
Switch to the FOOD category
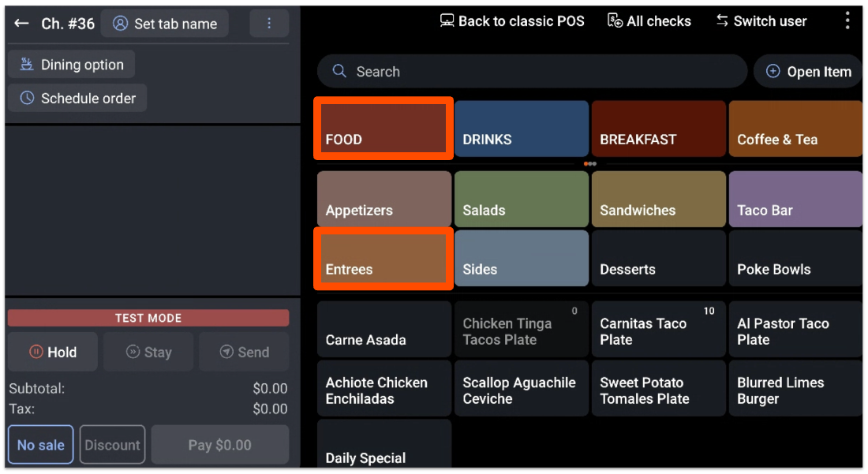tap(383, 129)
